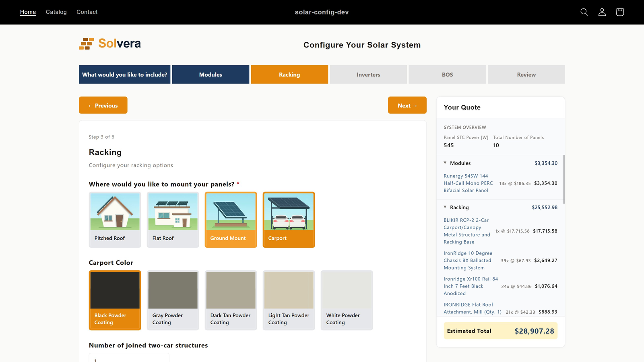Click the Total Number of Panels value 10
Image resolution: width=644 pixels, height=362 pixels.
496,145
